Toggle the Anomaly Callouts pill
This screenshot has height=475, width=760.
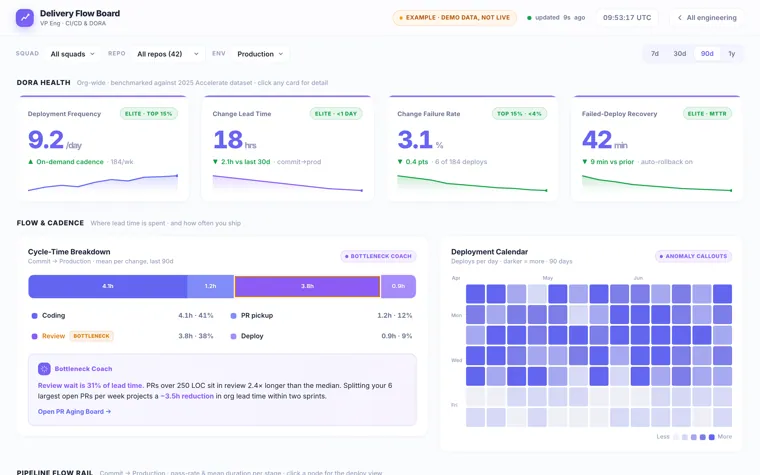(693, 256)
